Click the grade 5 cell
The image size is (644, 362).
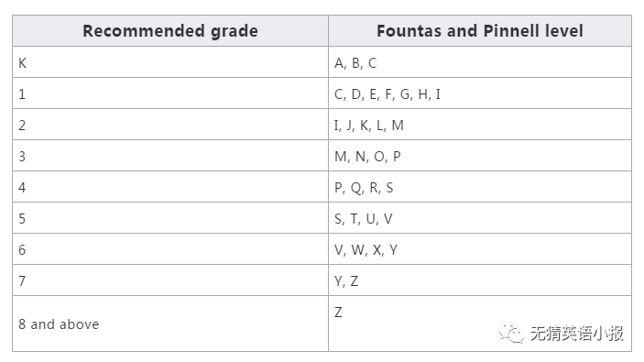pyautogui.click(x=170, y=218)
